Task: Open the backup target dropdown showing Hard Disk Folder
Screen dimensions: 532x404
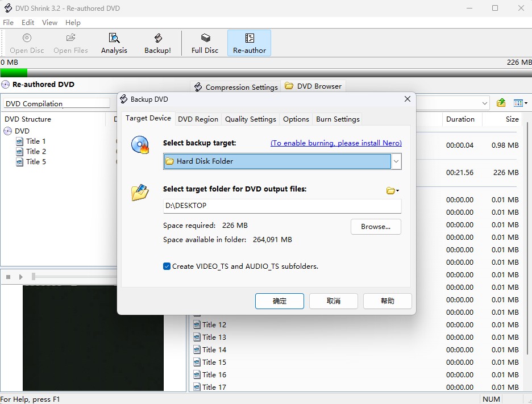Action: (x=396, y=161)
